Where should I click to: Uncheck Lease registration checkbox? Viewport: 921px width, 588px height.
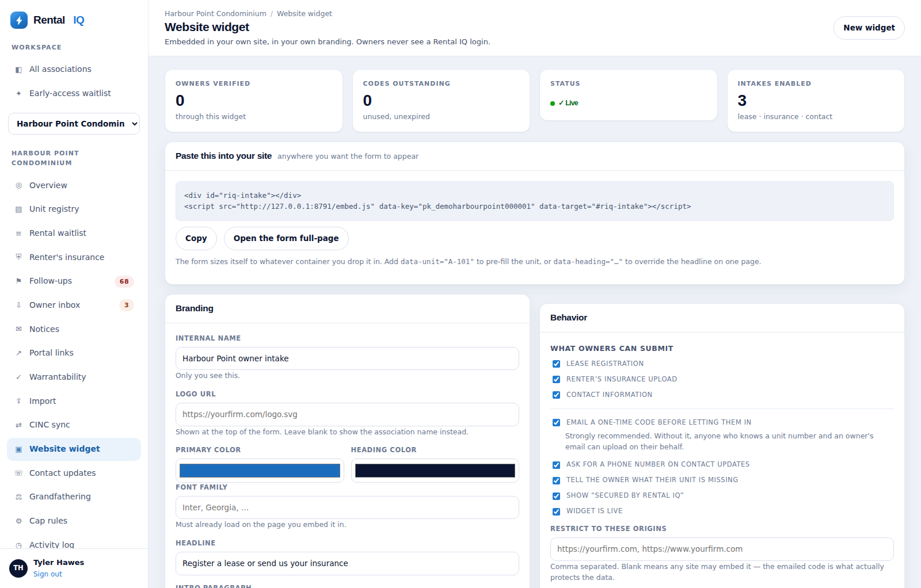point(556,364)
